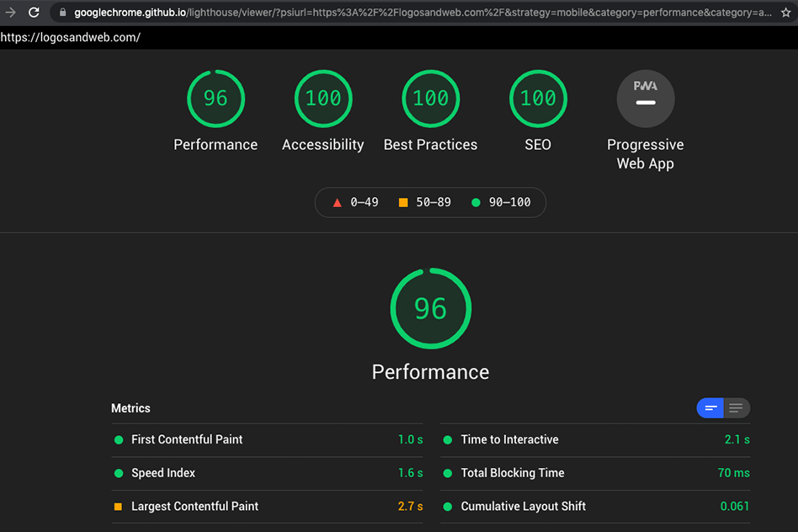The height and width of the screenshot is (532, 798).
Task: Expand the Total Blocking Time metric
Action: pos(513,473)
